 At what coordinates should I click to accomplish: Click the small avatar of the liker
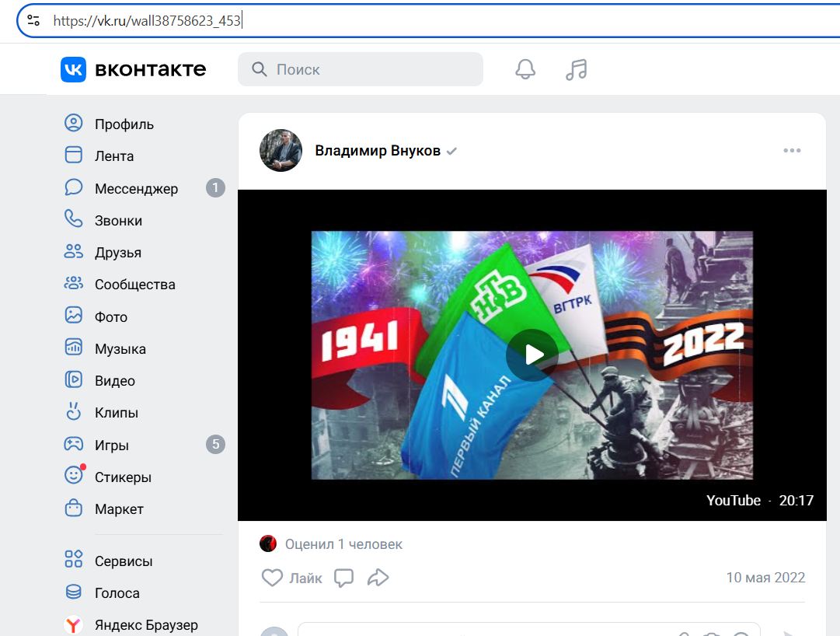click(x=268, y=543)
